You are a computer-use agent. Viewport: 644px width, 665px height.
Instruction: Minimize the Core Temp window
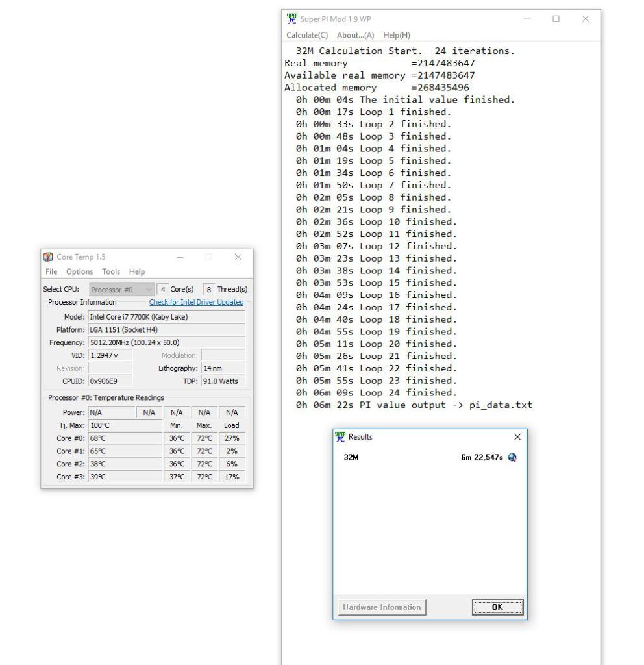pyautogui.click(x=180, y=257)
